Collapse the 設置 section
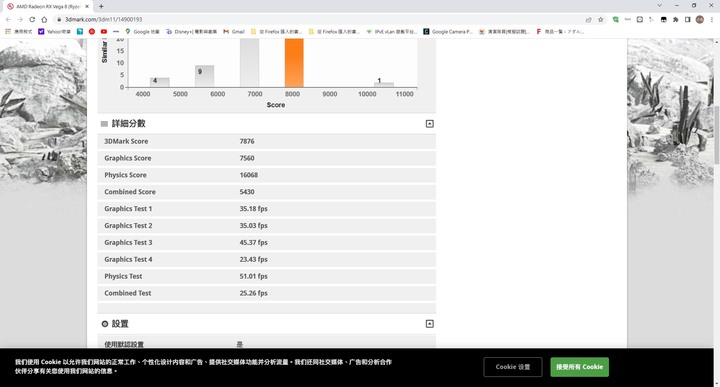The image size is (720, 387). (x=429, y=324)
